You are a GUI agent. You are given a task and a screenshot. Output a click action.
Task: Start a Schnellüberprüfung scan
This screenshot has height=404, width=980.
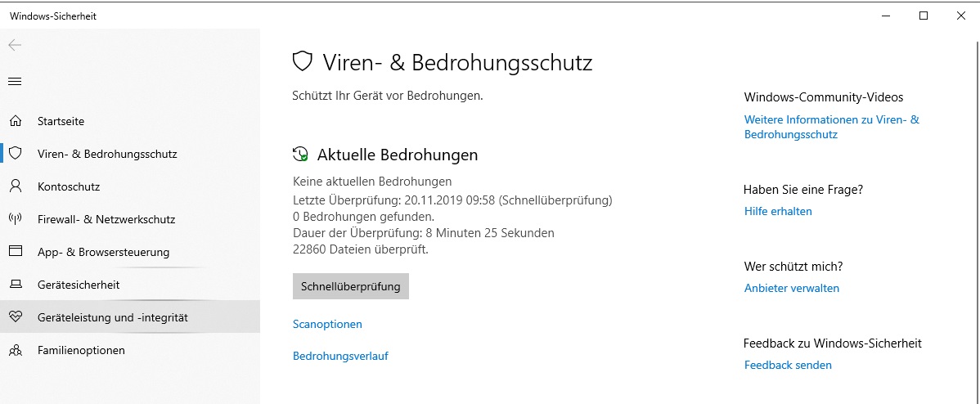351,286
